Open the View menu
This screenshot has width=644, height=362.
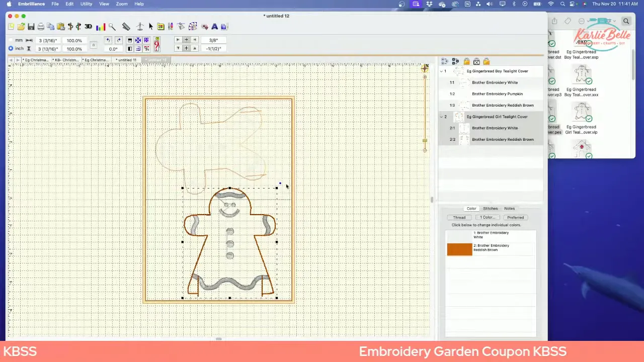[104, 4]
